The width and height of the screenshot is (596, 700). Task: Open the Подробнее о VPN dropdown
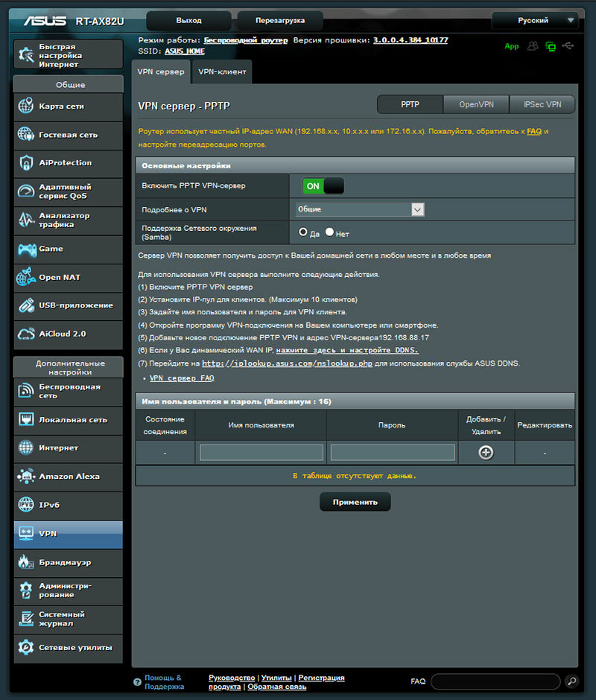tap(360, 209)
